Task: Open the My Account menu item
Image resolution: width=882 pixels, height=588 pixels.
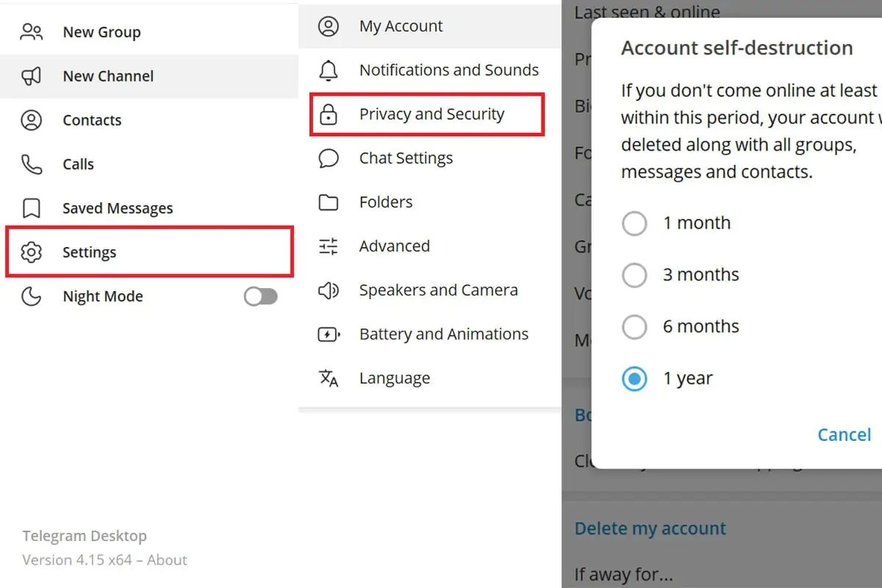Action: [x=430, y=26]
